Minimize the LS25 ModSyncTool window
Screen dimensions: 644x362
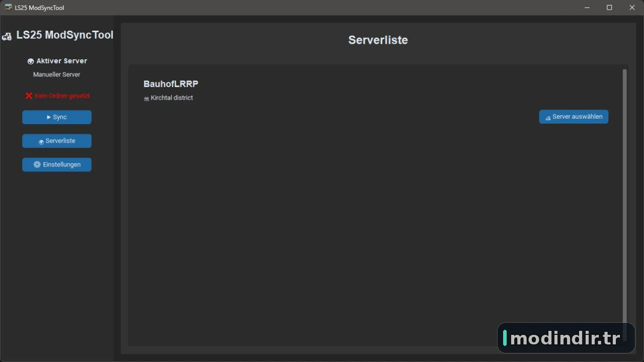coord(587,8)
